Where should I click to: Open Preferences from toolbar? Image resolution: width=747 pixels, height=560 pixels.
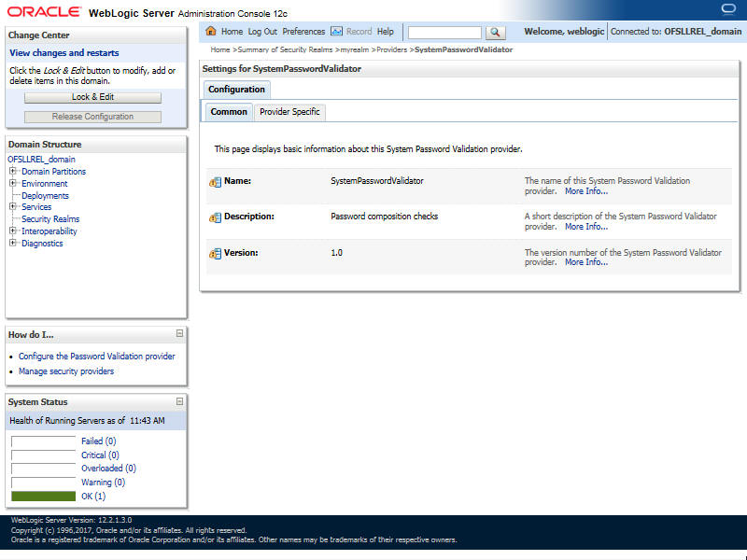303,32
